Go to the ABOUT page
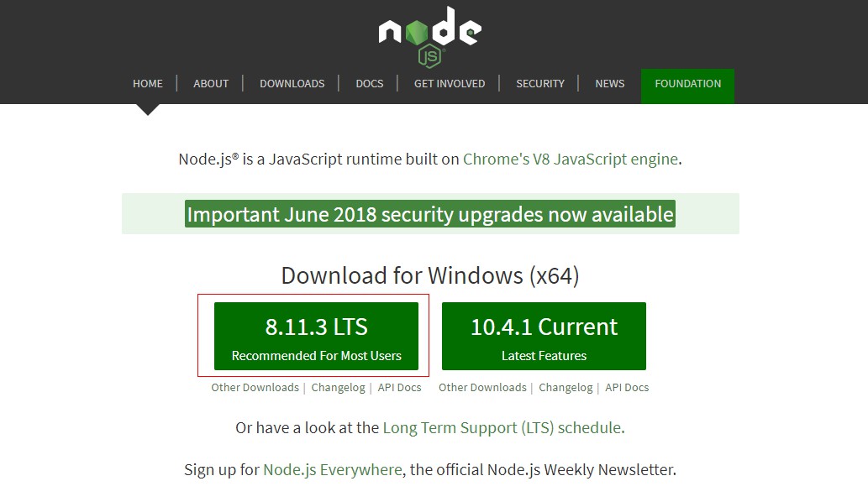Screen dimensions: 868x502 (211, 84)
